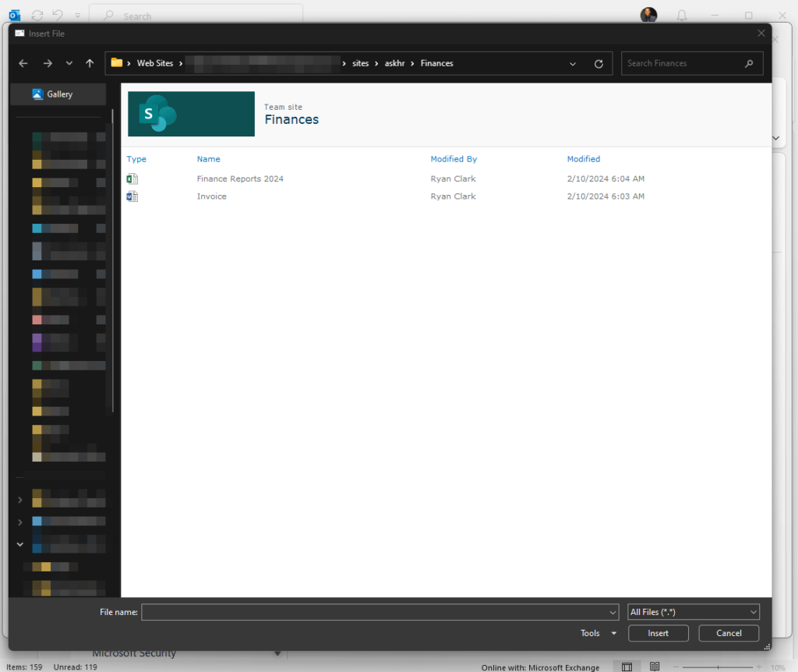Select Finance Reports 2024 file
This screenshot has height=672, width=798.
coord(240,179)
